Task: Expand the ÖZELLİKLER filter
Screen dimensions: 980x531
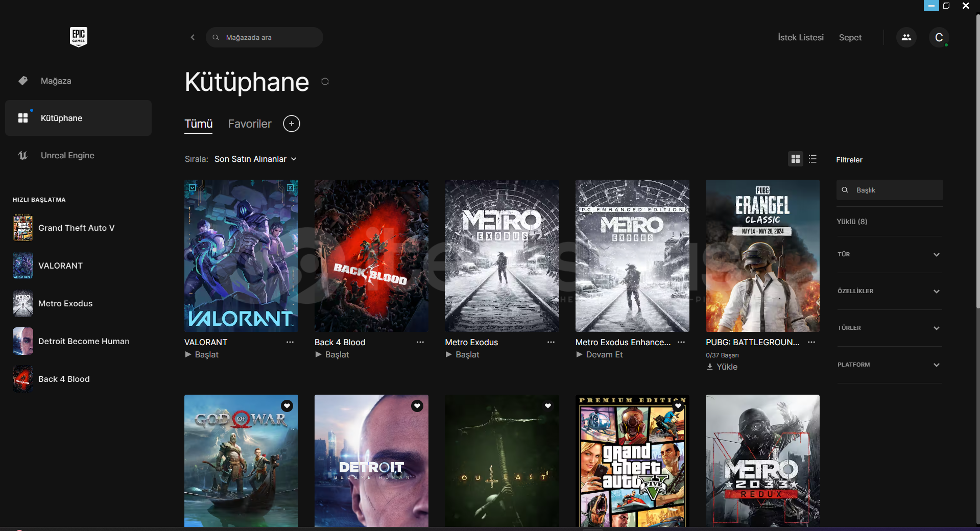Action: [889, 291]
